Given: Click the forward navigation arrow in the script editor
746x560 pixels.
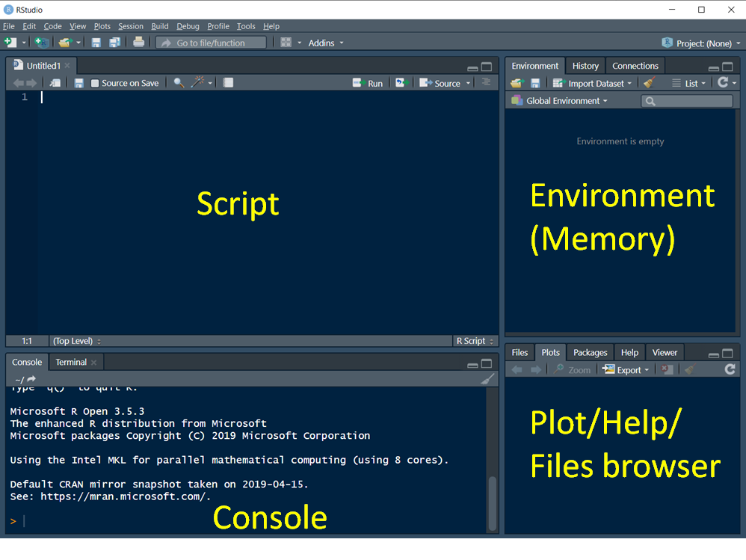Looking at the screenshot, I should coord(31,83).
